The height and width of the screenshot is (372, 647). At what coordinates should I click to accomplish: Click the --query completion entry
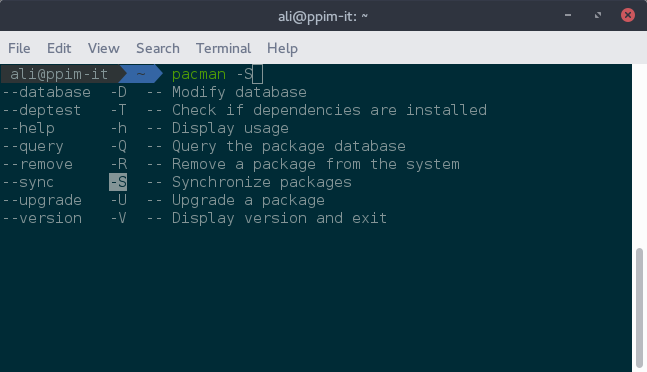pyautogui.click(x=33, y=146)
